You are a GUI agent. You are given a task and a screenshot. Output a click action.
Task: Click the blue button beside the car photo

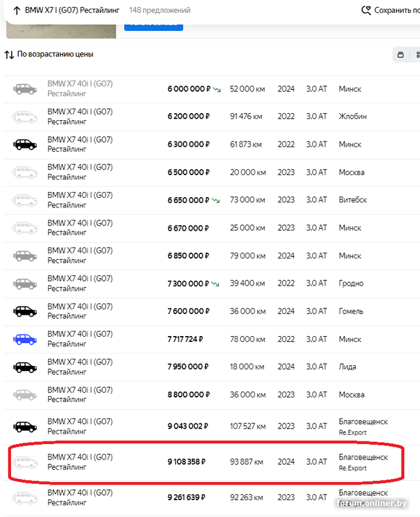coord(154,27)
